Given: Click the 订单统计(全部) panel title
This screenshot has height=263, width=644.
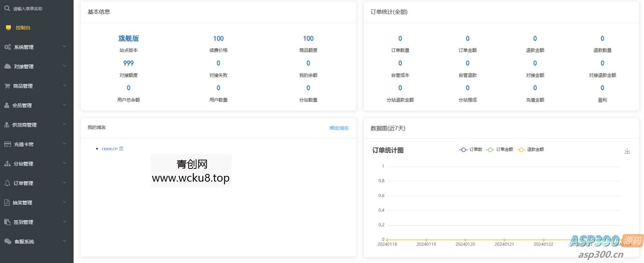Looking at the screenshot, I should tap(389, 12).
